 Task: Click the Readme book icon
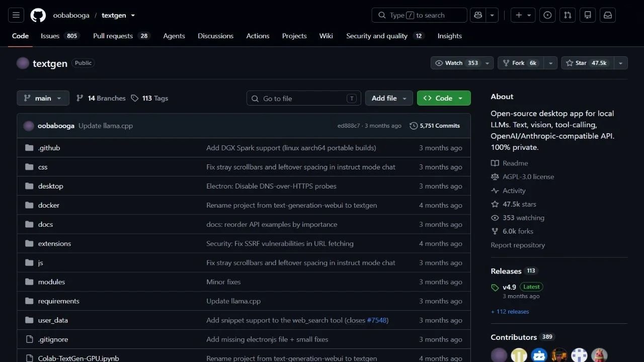[x=495, y=163]
